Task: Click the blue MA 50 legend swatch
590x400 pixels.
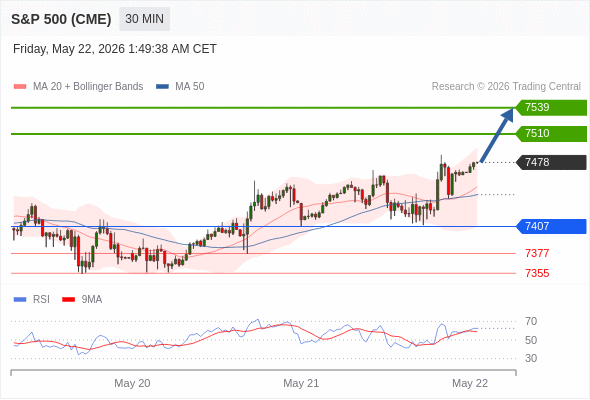Action: pyautogui.click(x=162, y=87)
